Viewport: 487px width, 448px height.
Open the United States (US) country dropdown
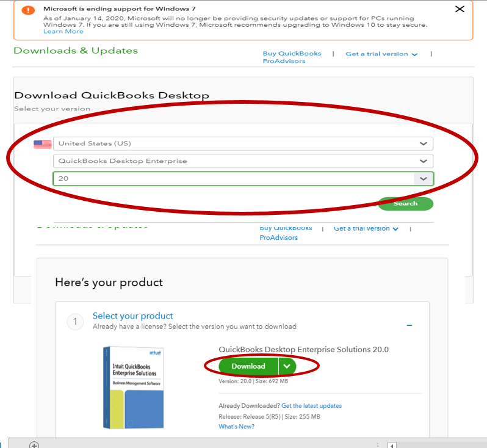(243, 143)
